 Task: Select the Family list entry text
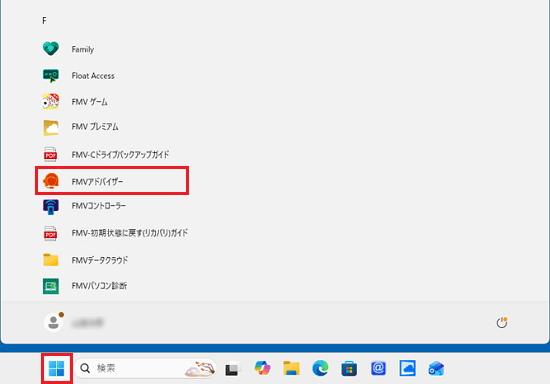click(83, 49)
